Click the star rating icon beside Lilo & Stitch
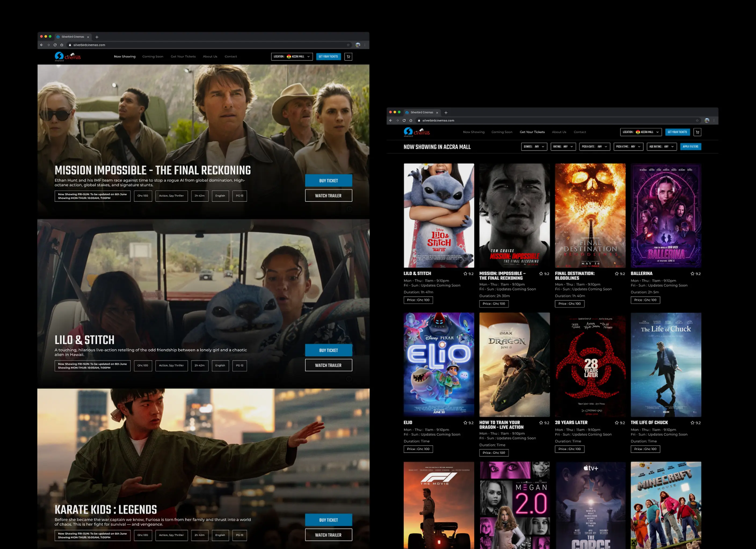The image size is (756, 549). 465,274
